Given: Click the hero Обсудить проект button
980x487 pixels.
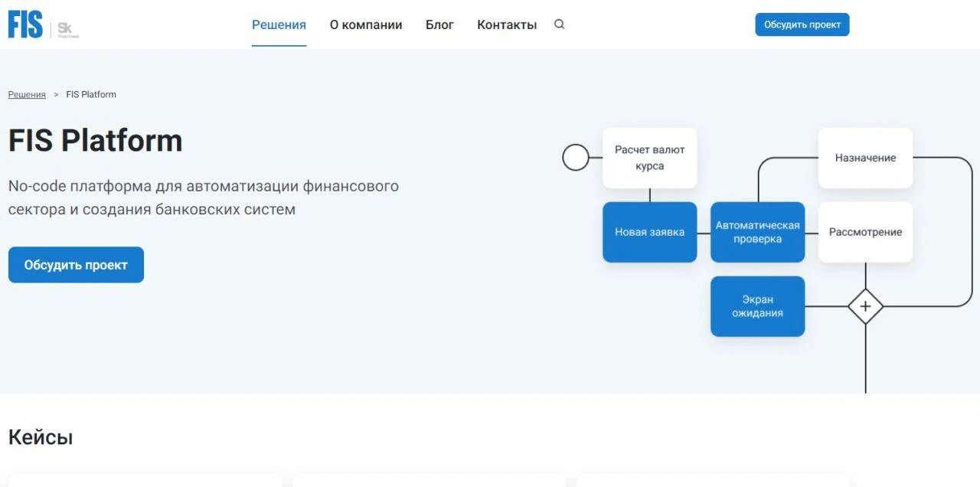Looking at the screenshot, I should pos(76,265).
